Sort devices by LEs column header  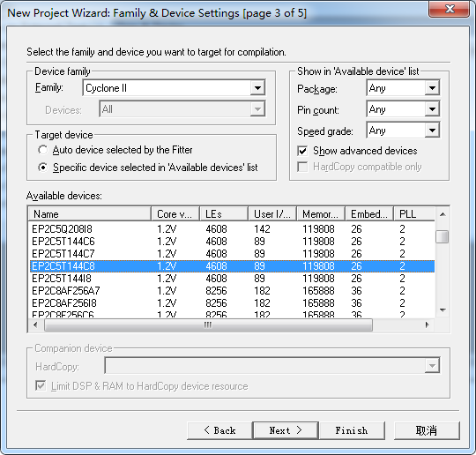coord(224,213)
